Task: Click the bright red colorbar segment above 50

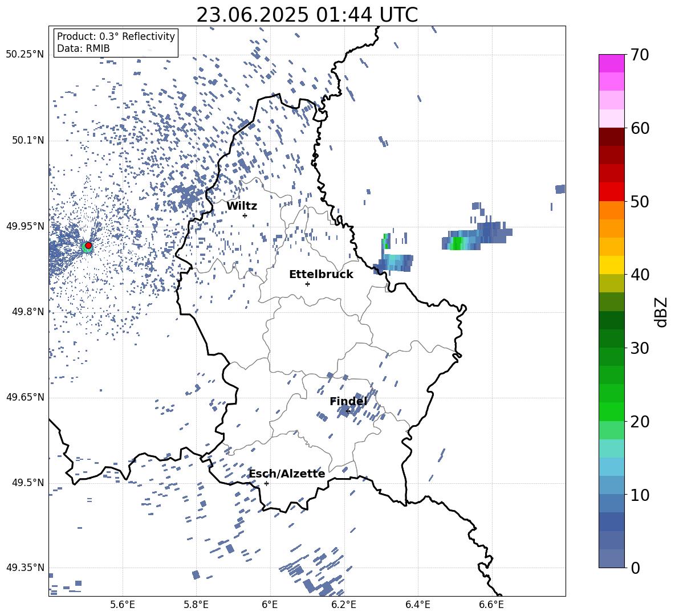Action: point(611,192)
